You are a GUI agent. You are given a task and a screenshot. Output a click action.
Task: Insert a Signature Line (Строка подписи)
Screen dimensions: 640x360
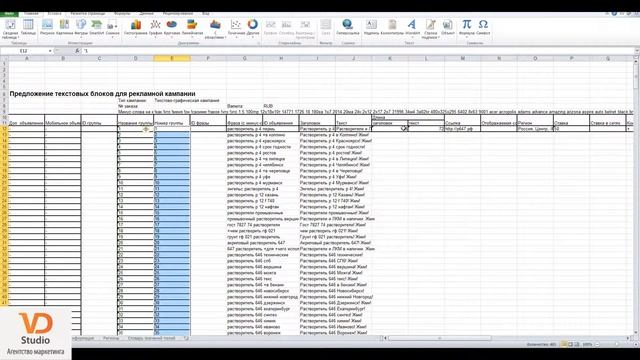pyautogui.click(x=430, y=29)
